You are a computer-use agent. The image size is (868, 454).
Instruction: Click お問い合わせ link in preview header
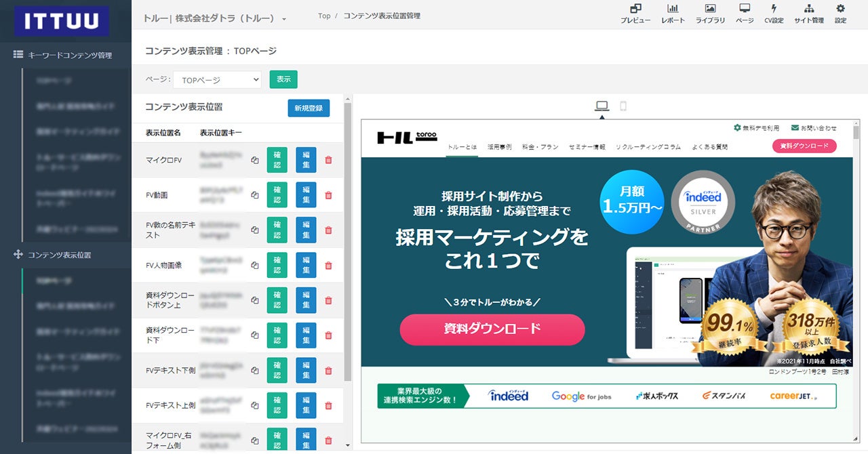pyautogui.click(x=814, y=127)
